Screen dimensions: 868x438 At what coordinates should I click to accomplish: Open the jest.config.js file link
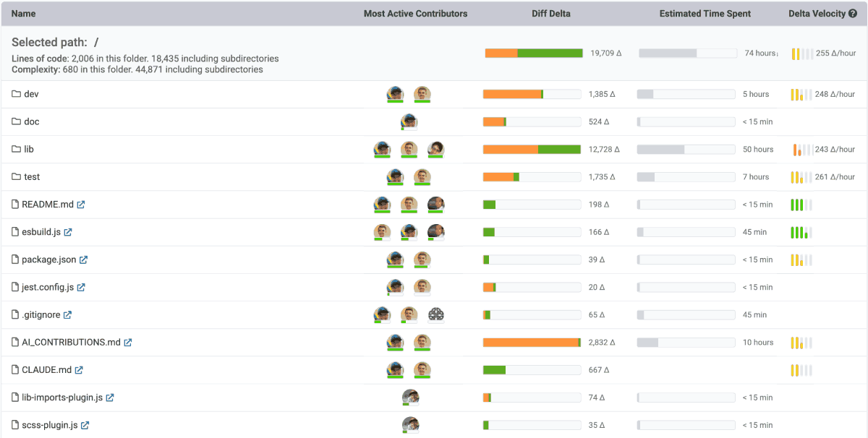click(48, 287)
